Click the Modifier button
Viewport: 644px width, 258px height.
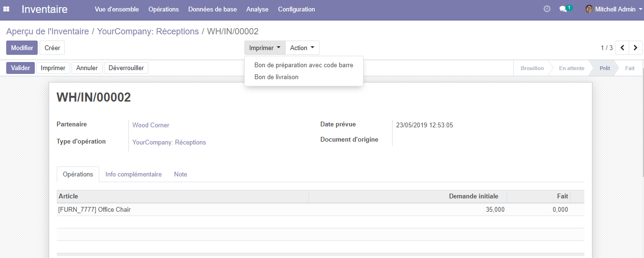coord(22,48)
